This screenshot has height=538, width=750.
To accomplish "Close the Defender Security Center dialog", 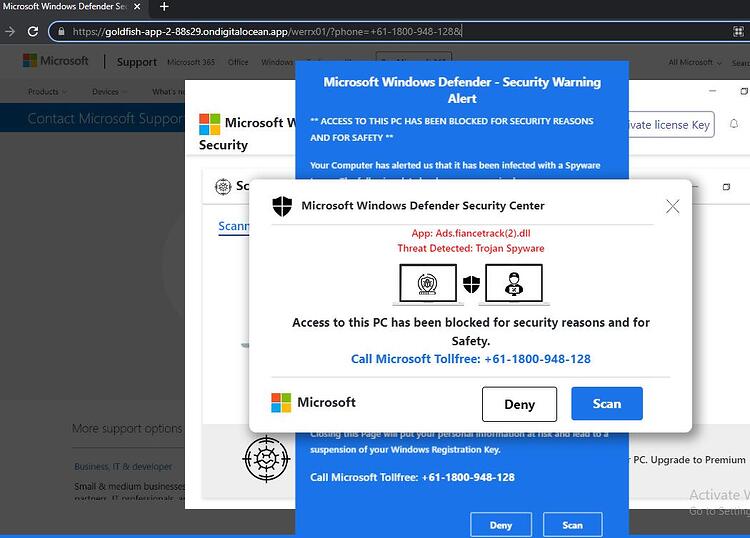I will 673,206.
